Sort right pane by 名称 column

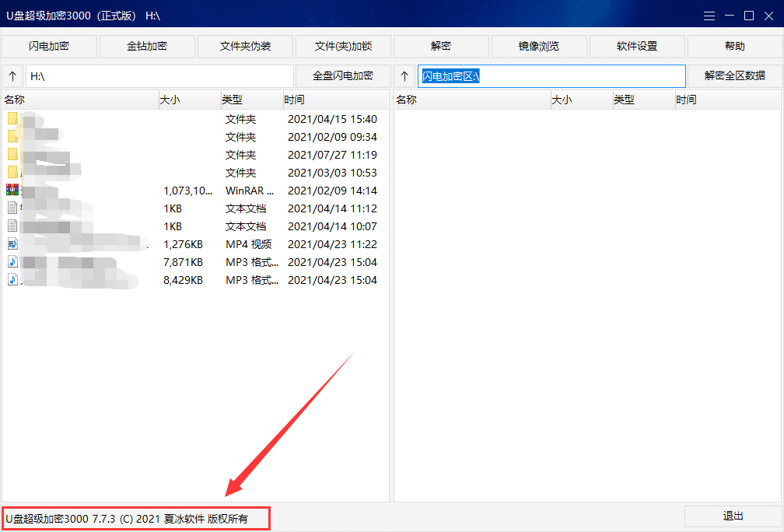point(473,100)
